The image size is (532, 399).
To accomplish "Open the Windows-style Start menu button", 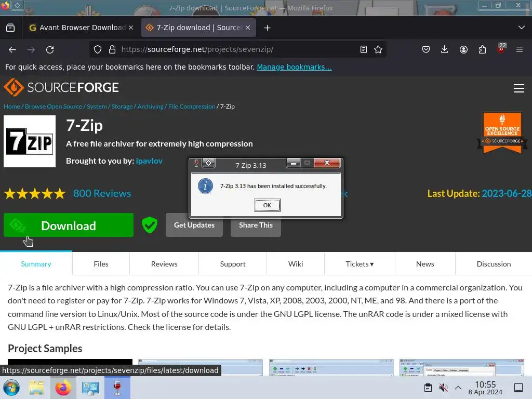I will pyautogui.click(x=11, y=388).
